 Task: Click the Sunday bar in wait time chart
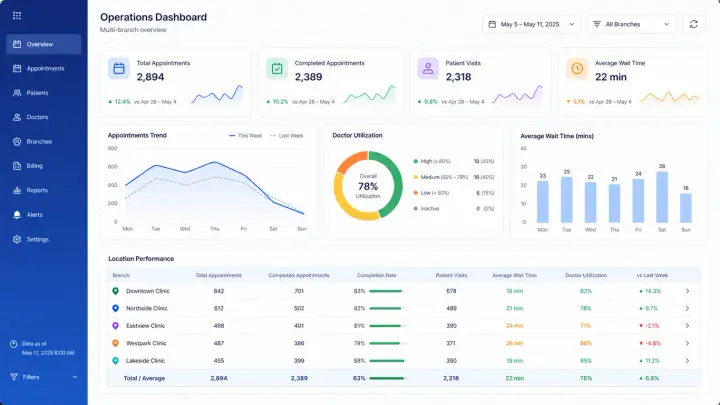686,208
